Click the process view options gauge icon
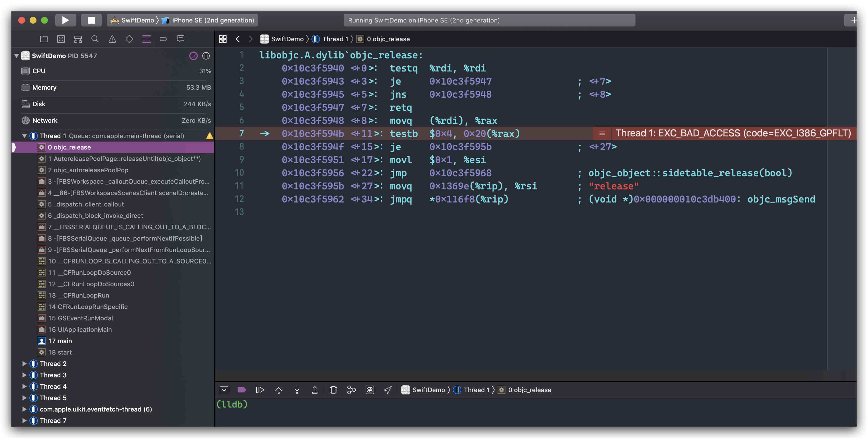The image size is (868, 438). click(x=193, y=56)
